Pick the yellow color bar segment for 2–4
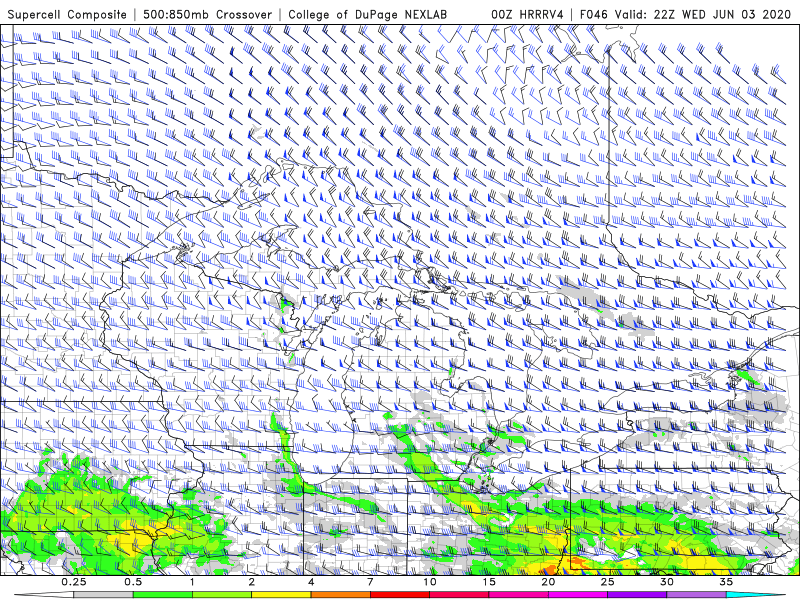 tap(281, 595)
